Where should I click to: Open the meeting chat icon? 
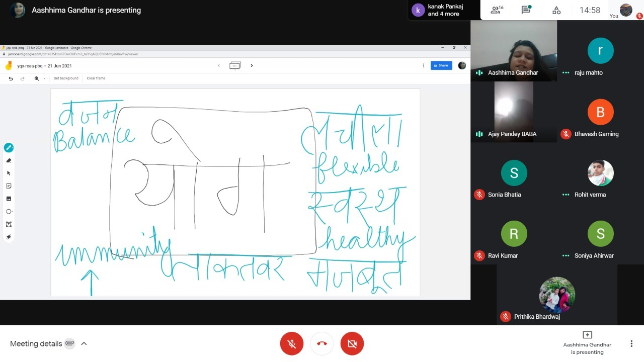pos(526,10)
